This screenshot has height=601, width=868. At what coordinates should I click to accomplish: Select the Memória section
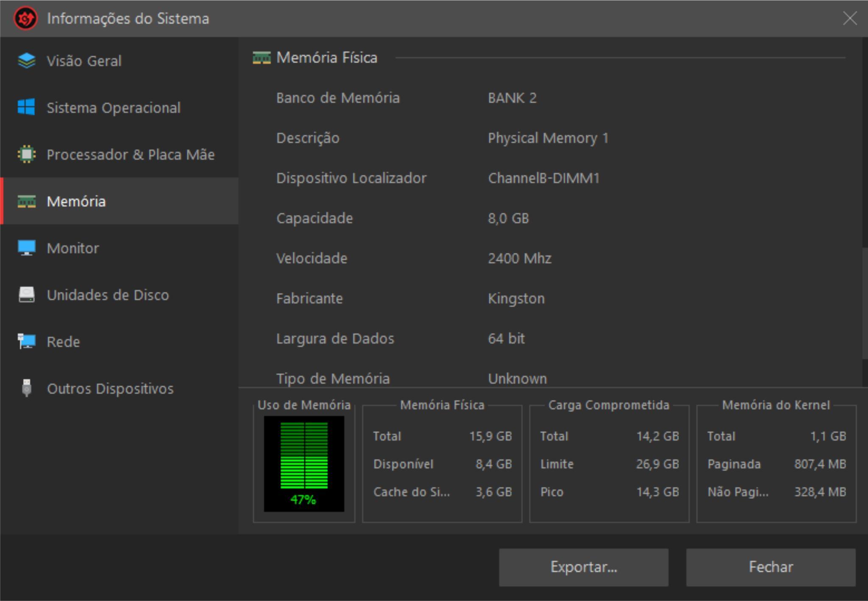[119, 201]
